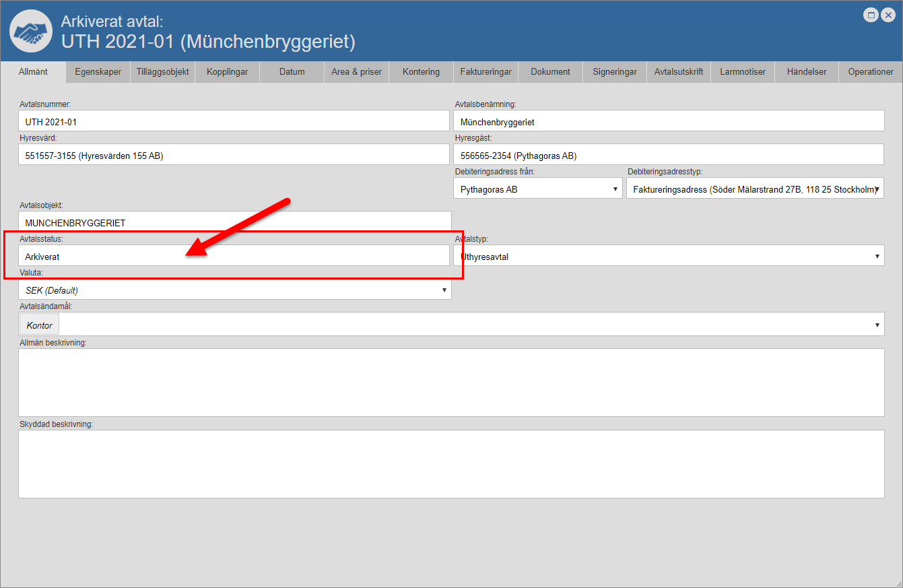
Task: Click the handshake agreement icon in header
Action: [x=31, y=31]
